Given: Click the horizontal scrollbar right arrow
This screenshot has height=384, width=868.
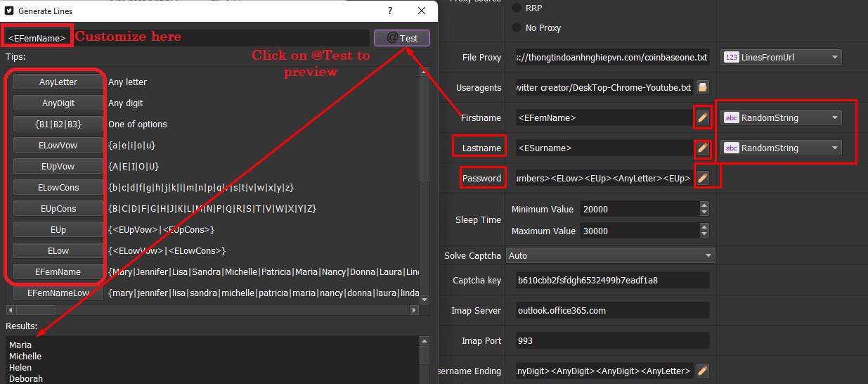Looking at the screenshot, I should [415, 310].
